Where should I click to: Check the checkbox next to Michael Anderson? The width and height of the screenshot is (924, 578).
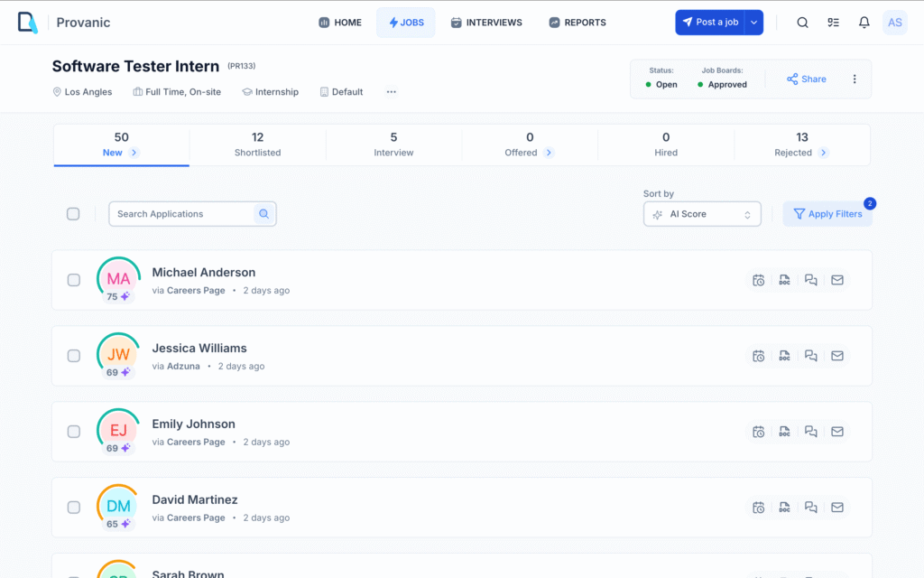pyautogui.click(x=73, y=280)
